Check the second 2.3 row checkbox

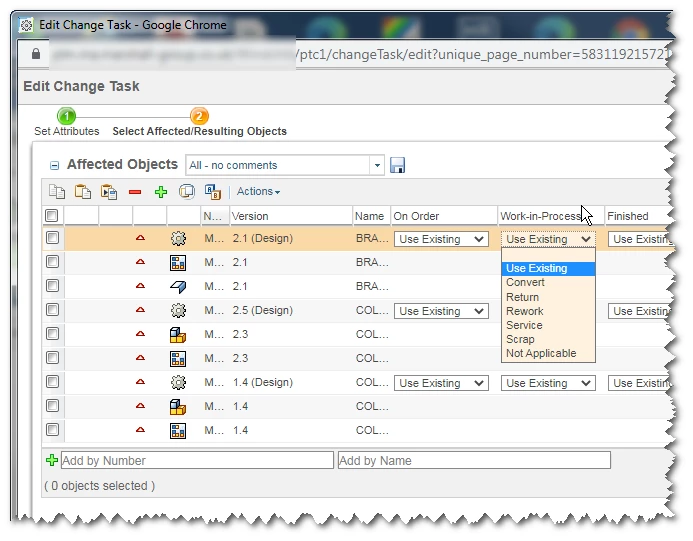(53, 357)
